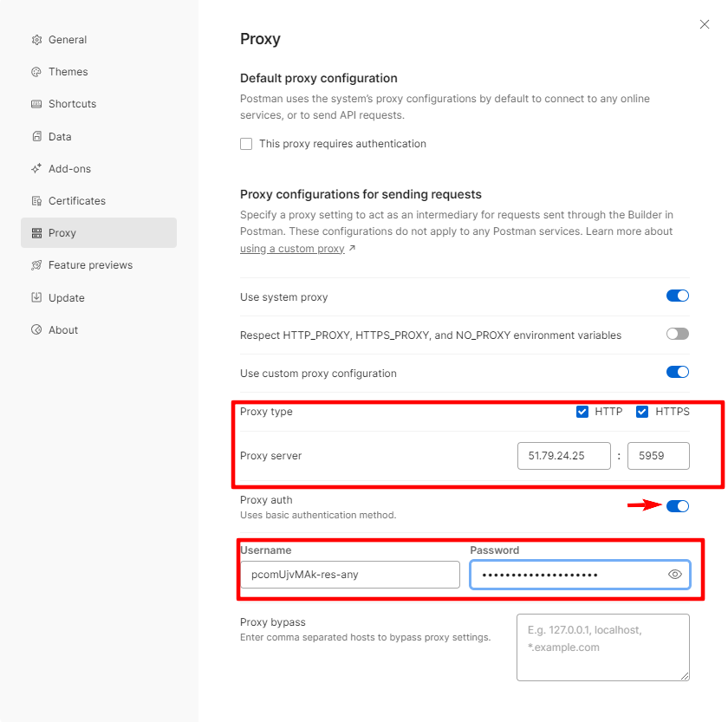Click the Data storage icon
The height and width of the screenshot is (722, 728).
coord(36,137)
